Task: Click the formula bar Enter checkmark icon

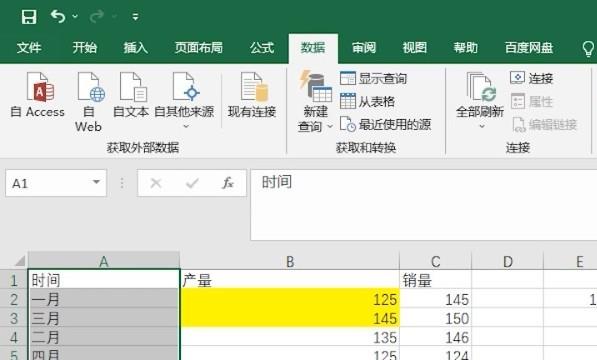Action: click(192, 183)
